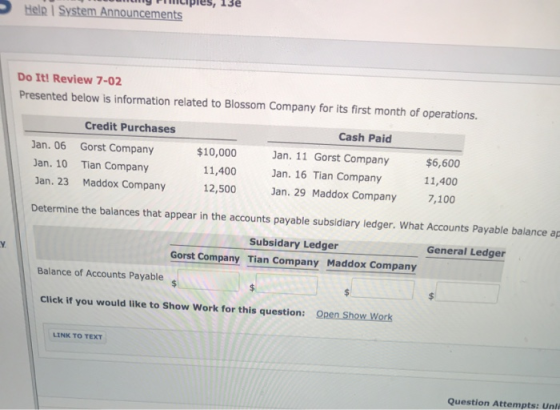Select the Jan. 11 date cell
This screenshot has width=560, height=410.
pos(290,156)
